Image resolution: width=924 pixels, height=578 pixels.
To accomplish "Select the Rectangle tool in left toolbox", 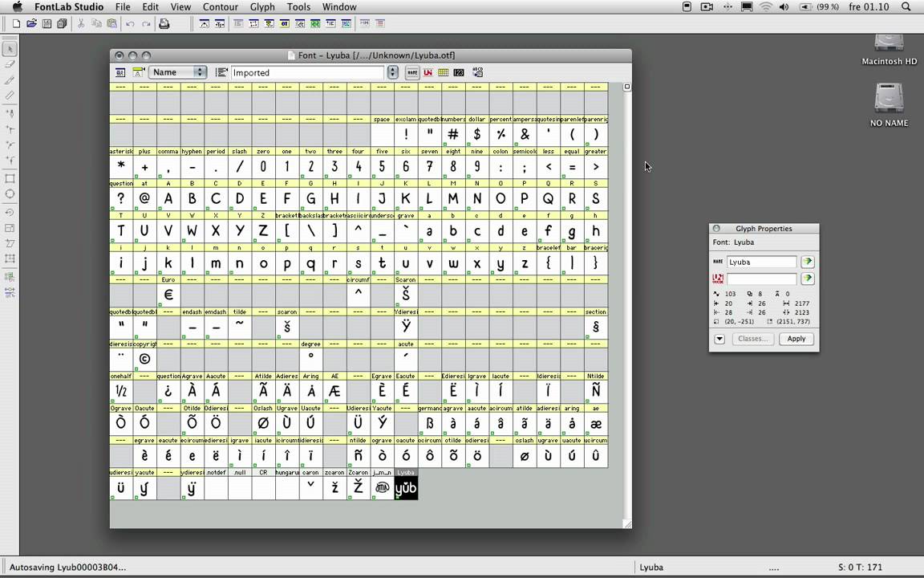I will tap(10, 178).
